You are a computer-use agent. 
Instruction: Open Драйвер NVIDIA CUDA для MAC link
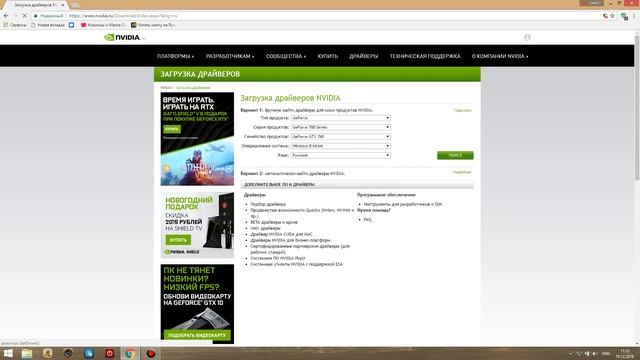pyautogui.click(x=281, y=234)
